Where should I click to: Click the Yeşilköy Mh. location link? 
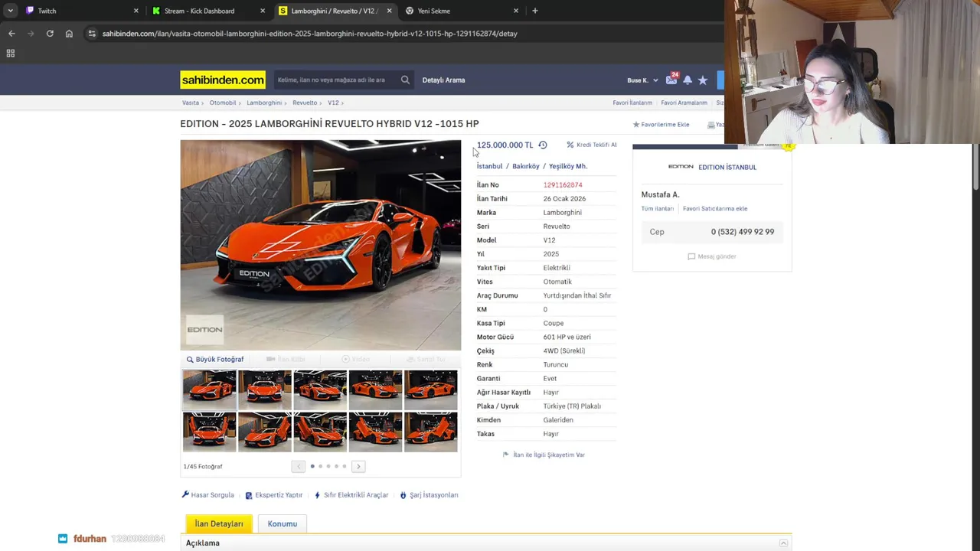pyautogui.click(x=568, y=166)
